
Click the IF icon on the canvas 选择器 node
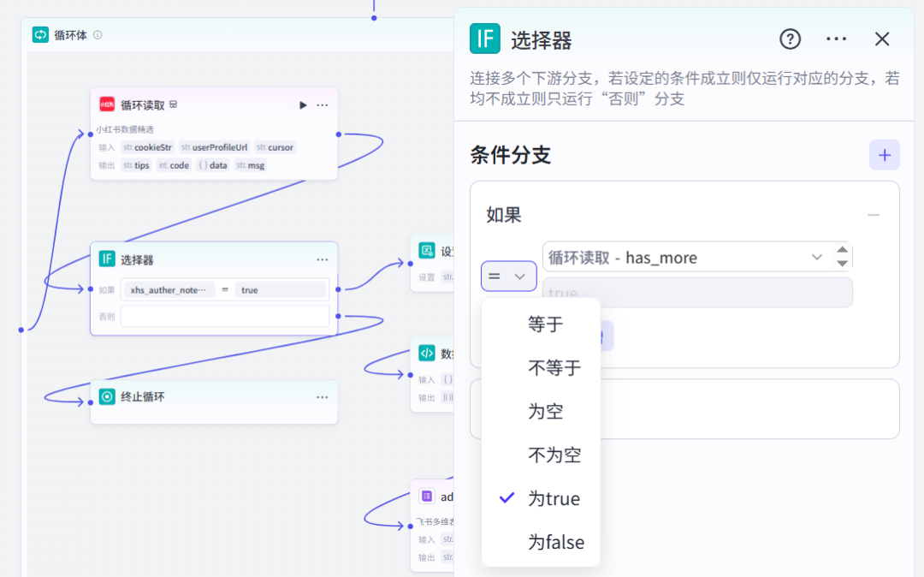pyautogui.click(x=107, y=259)
